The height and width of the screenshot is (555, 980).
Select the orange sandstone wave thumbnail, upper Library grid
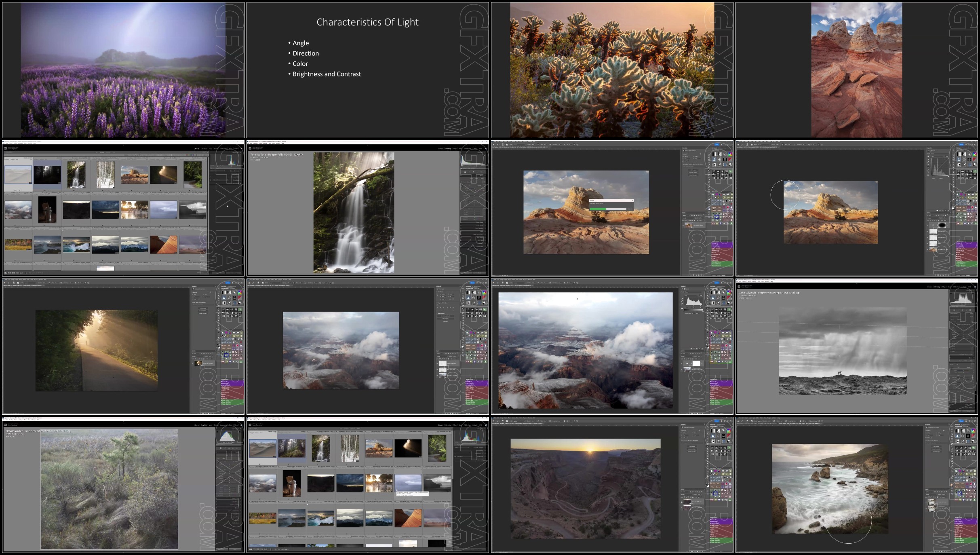point(164,245)
